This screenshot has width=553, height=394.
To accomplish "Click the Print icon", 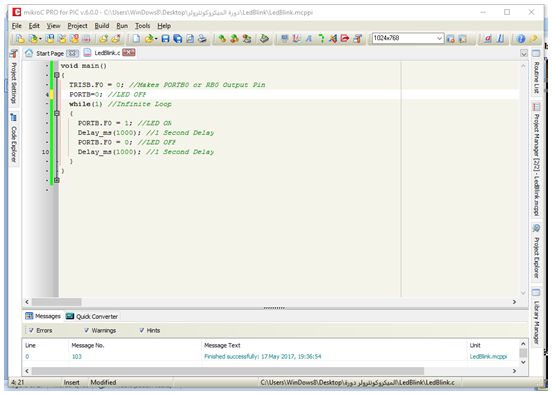I will pos(202,38).
